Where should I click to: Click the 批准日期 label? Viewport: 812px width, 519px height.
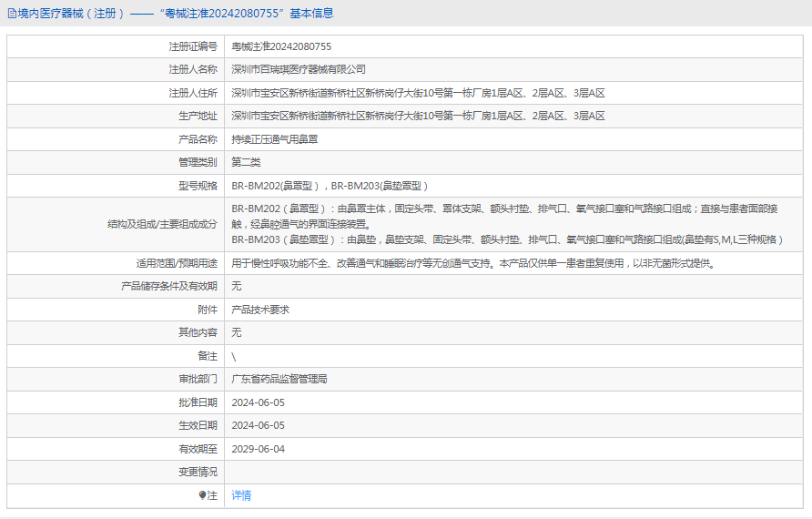[x=198, y=402]
